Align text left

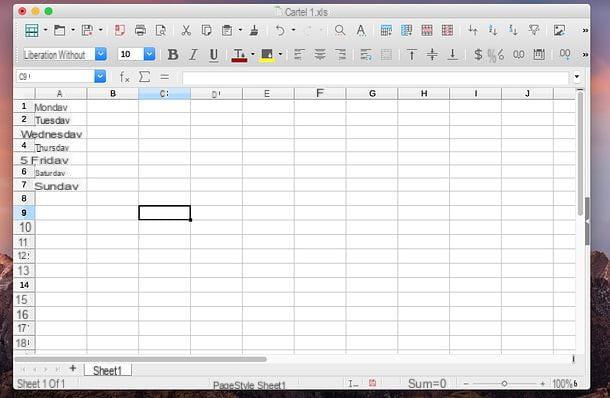(x=299, y=54)
